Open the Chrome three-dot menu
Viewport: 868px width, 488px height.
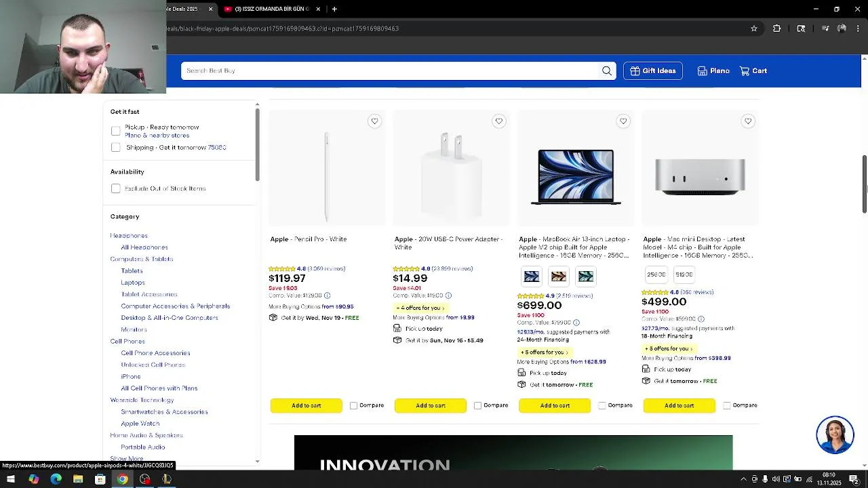point(859,28)
